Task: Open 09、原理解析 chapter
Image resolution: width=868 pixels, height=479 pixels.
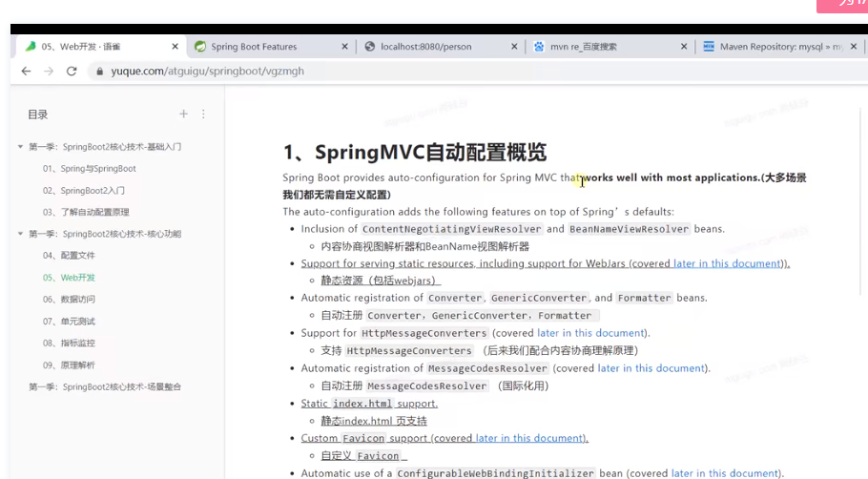Action: point(69,364)
